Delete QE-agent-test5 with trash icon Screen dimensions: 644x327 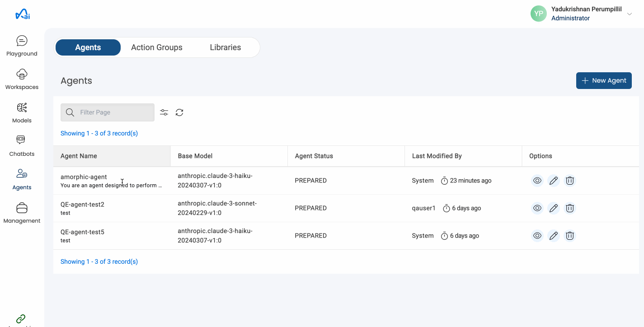pos(570,236)
